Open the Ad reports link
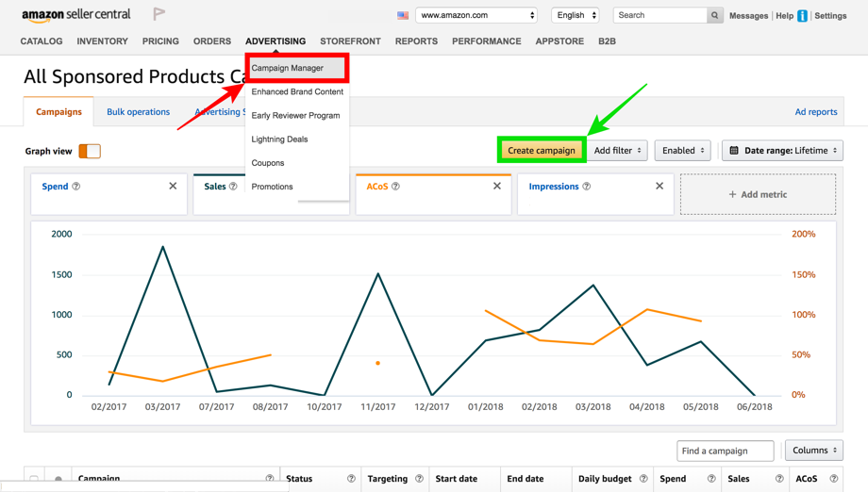The width and height of the screenshot is (868, 492). (x=815, y=112)
